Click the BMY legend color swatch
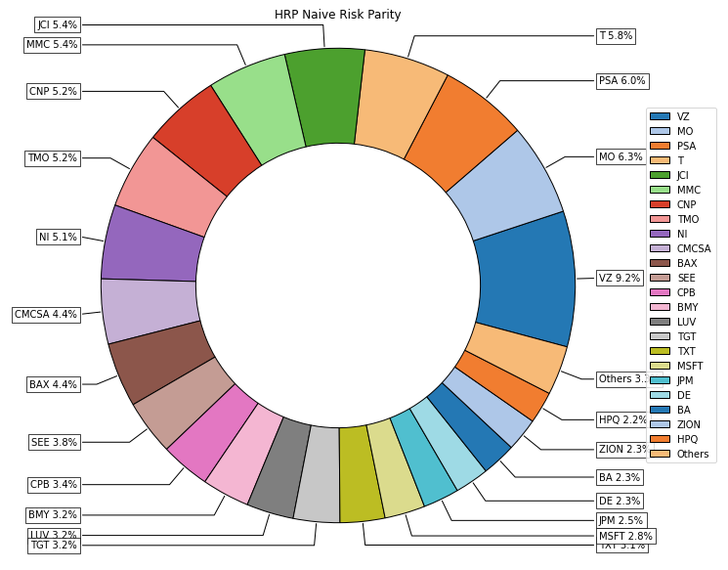 pyautogui.click(x=660, y=307)
